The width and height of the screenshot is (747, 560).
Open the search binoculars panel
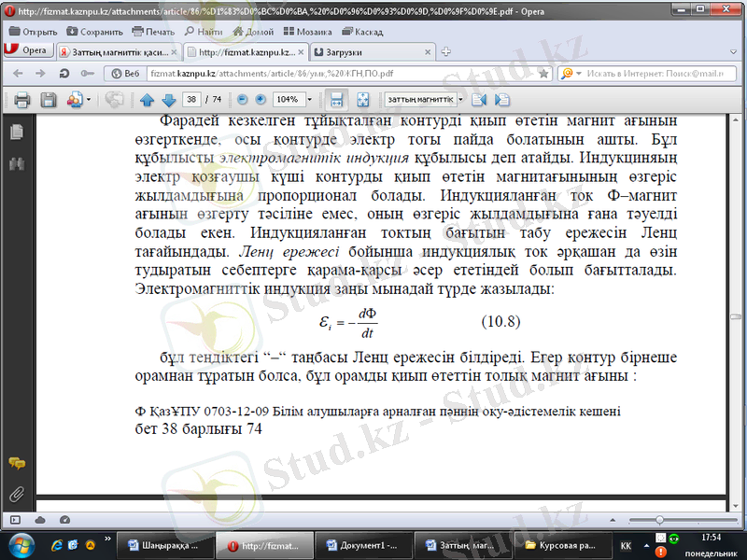pyautogui.click(x=17, y=164)
